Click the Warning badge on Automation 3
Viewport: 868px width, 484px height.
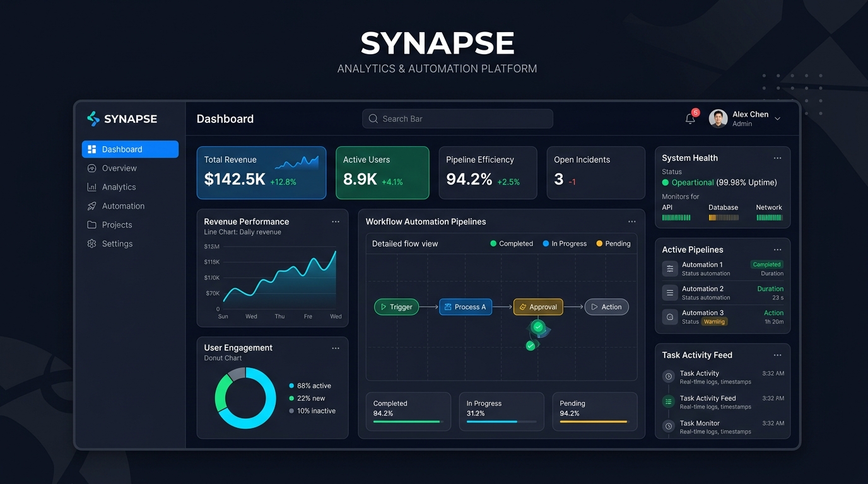coord(714,321)
